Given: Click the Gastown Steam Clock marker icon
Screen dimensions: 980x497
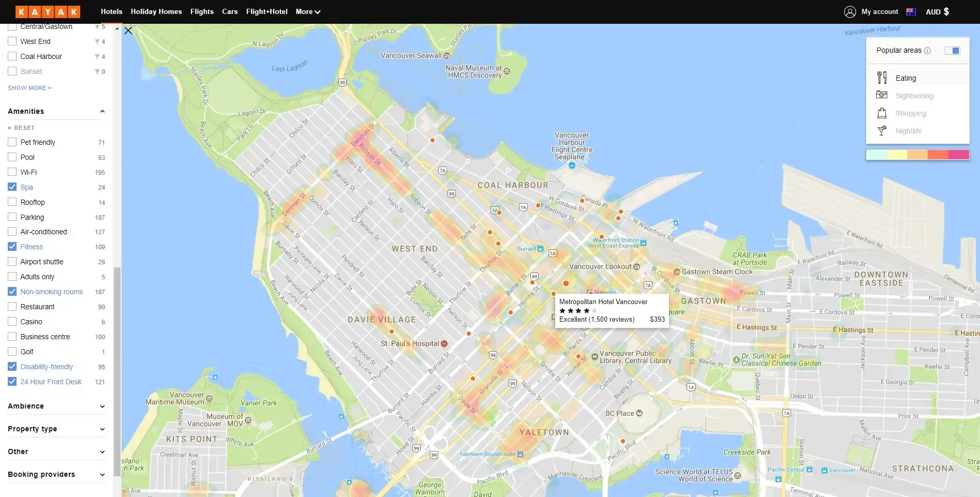Looking at the screenshot, I should pos(677,272).
